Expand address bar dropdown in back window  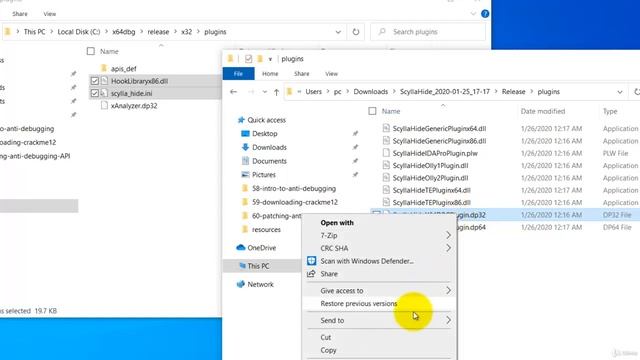point(338,32)
